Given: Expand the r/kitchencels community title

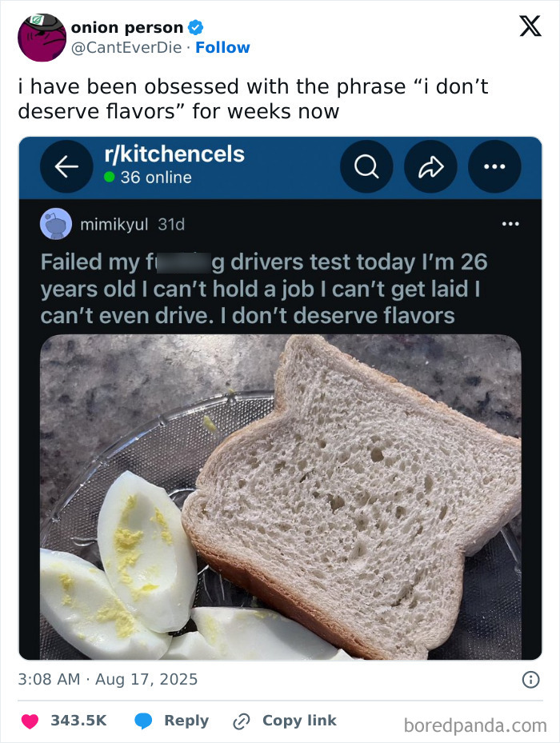Looking at the screenshot, I should [175, 155].
